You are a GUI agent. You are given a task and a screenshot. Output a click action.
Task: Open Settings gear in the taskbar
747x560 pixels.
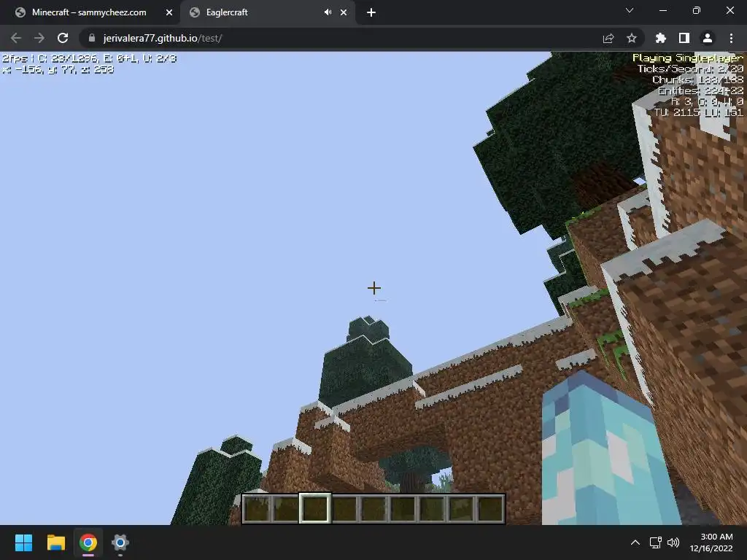pos(120,542)
